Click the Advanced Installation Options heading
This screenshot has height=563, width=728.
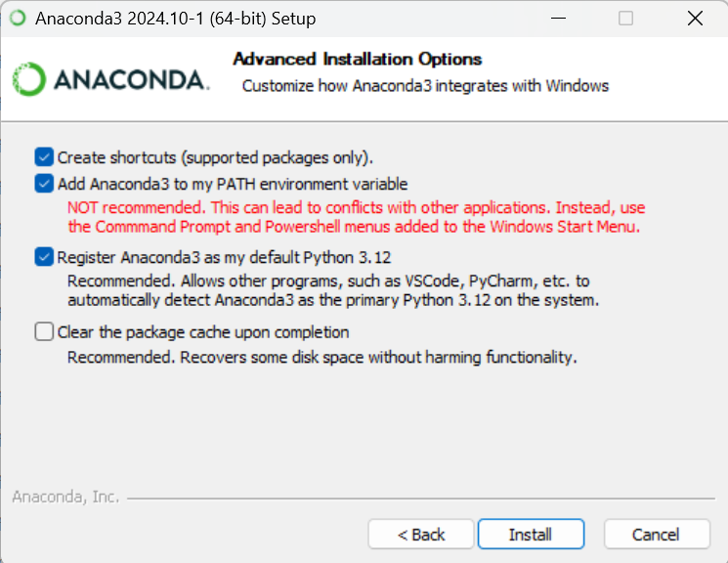[x=357, y=60]
